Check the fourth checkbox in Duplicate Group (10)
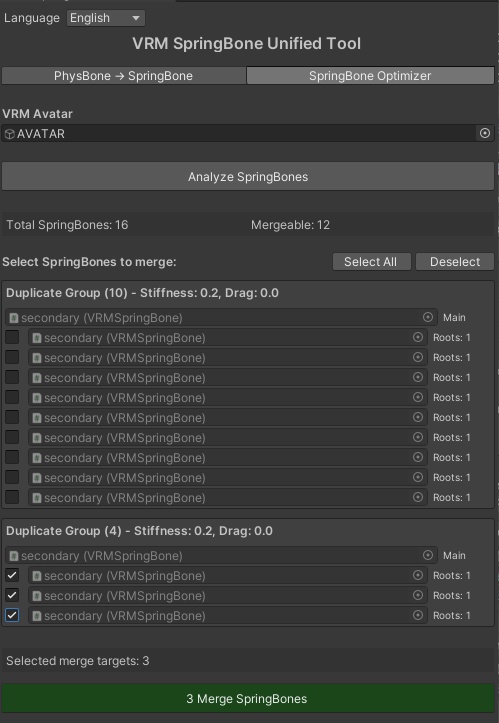The image size is (499, 723). [x=12, y=397]
